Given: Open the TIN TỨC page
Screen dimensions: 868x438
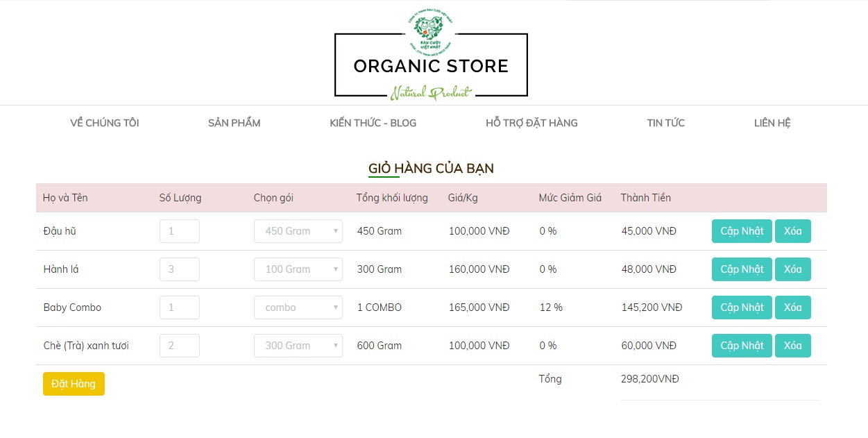Looking at the screenshot, I should [x=666, y=123].
